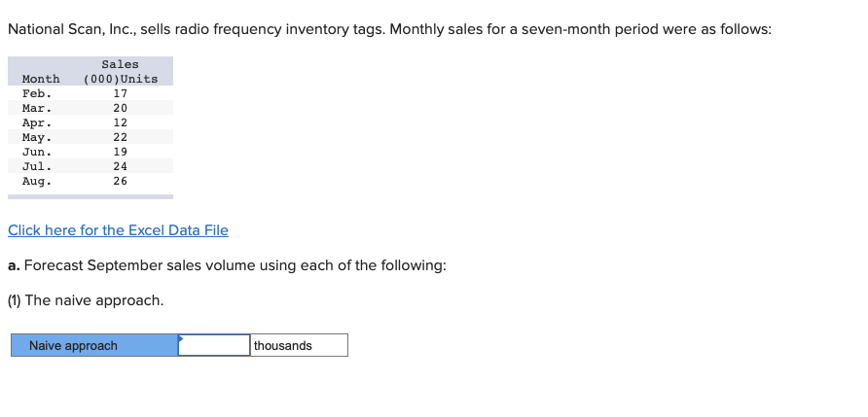Click the April sales value 12
Image resolution: width=868 pixels, height=417 pixels.
121,122
